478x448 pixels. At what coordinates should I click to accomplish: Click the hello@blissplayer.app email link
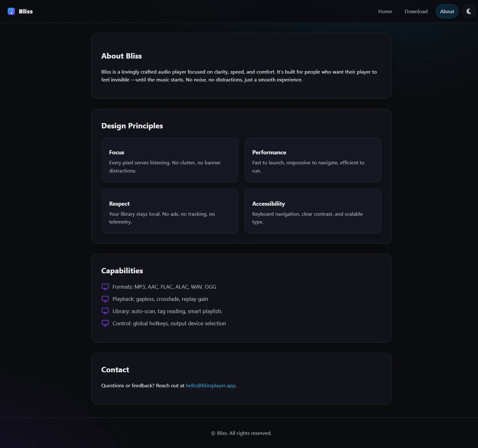210,385
